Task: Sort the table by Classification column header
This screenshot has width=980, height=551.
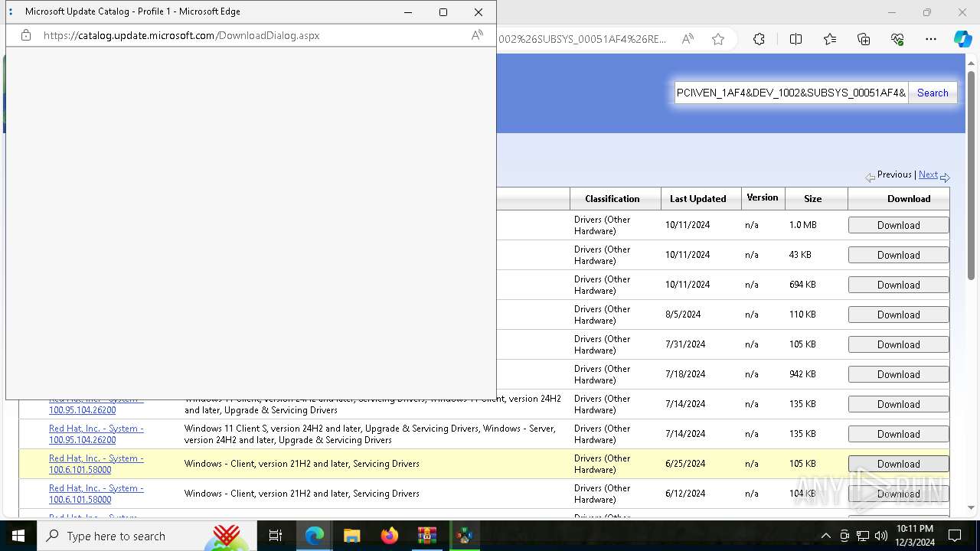Action: (612, 198)
